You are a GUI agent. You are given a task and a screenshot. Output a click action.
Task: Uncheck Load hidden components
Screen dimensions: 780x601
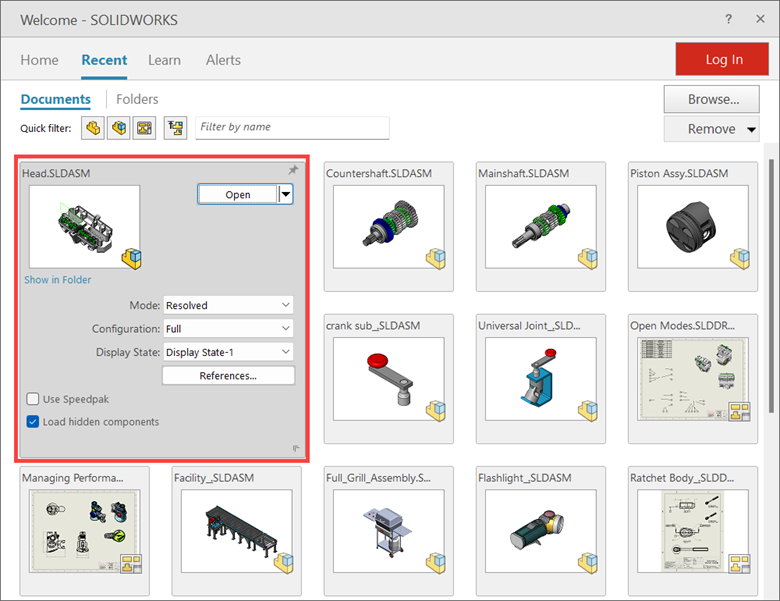click(33, 422)
